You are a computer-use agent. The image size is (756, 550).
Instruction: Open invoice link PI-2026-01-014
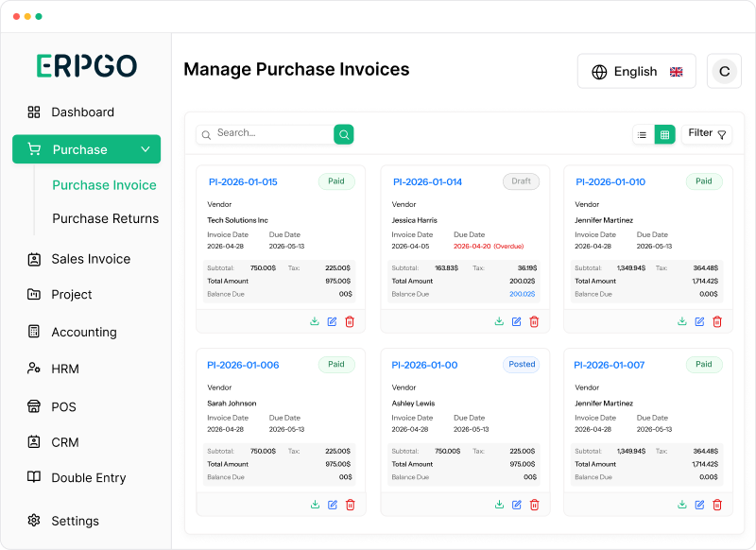point(427,181)
